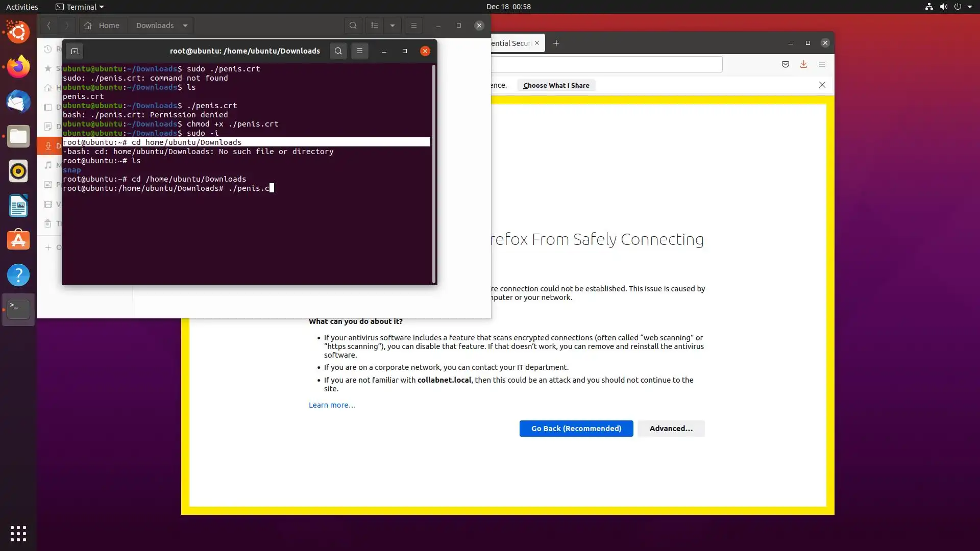Open new terminal tab icon

[x=75, y=51]
